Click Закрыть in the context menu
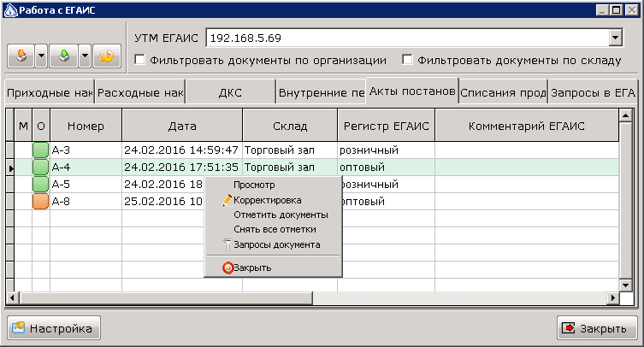 (273, 268)
